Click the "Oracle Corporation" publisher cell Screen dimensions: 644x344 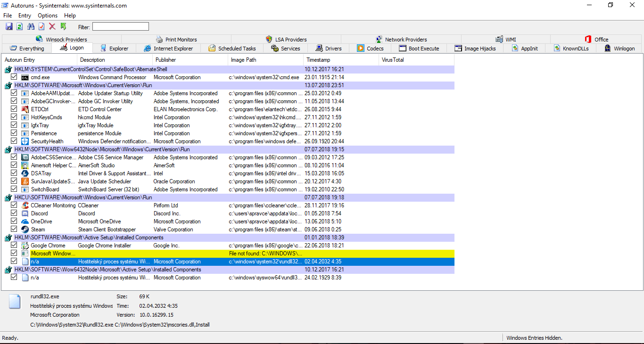tap(174, 181)
